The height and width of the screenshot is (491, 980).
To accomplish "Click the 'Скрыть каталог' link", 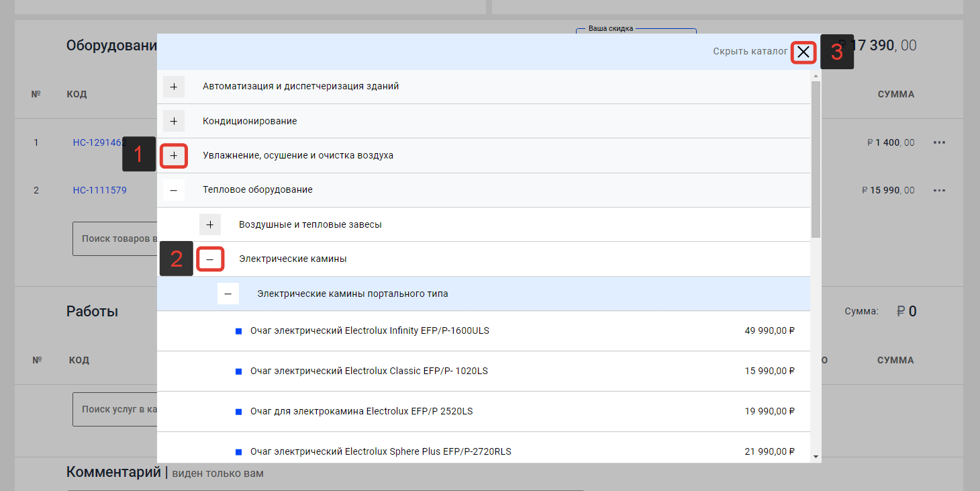I will 750,51.
